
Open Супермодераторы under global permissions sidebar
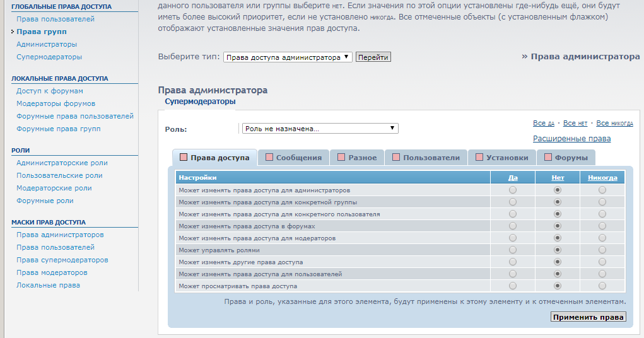pos(49,57)
